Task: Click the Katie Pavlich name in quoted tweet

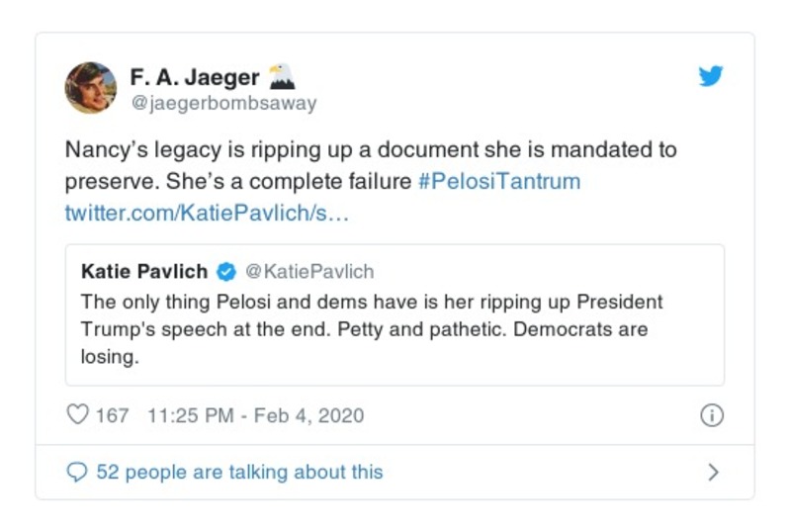Action: (x=145, y=272)
